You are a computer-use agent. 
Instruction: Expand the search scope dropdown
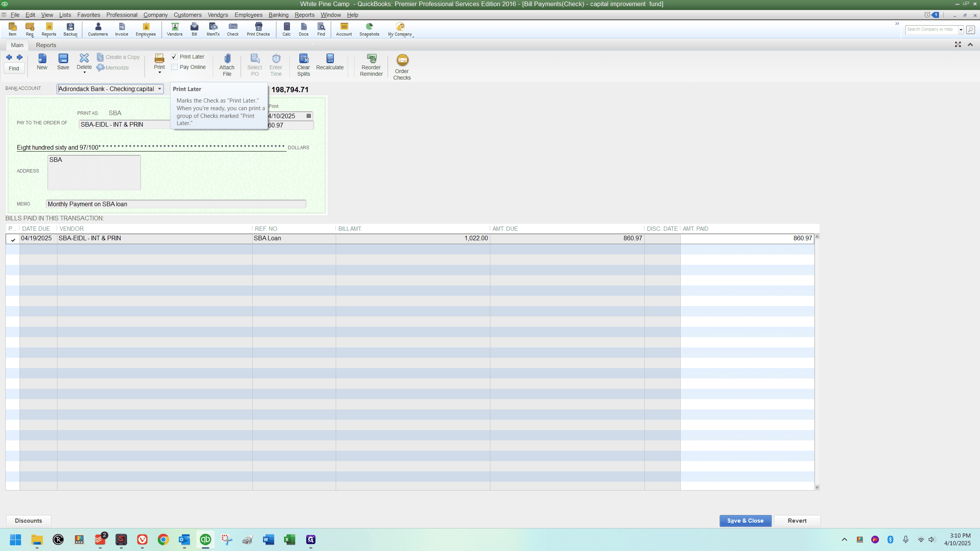click(961, 29)
